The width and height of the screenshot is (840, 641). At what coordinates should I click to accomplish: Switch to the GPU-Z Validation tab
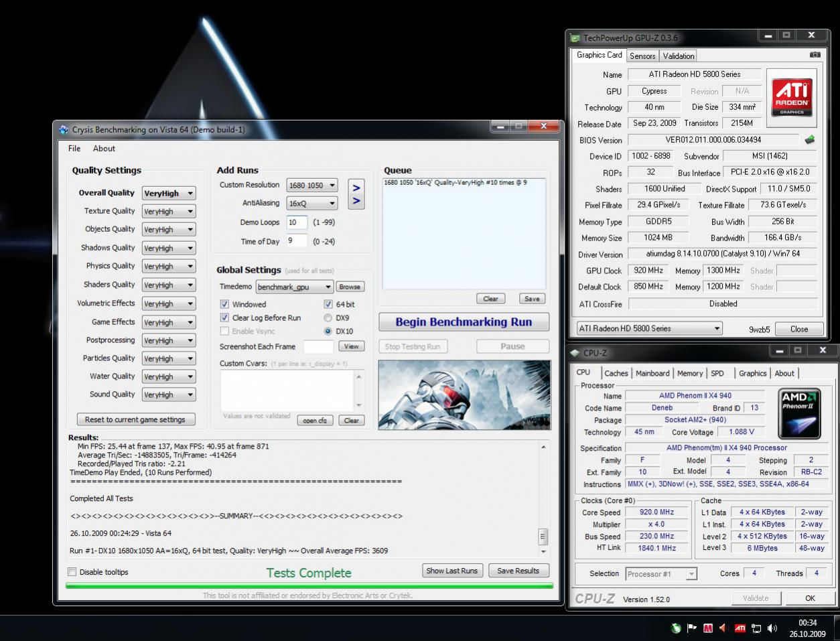(x=679, y=56)
